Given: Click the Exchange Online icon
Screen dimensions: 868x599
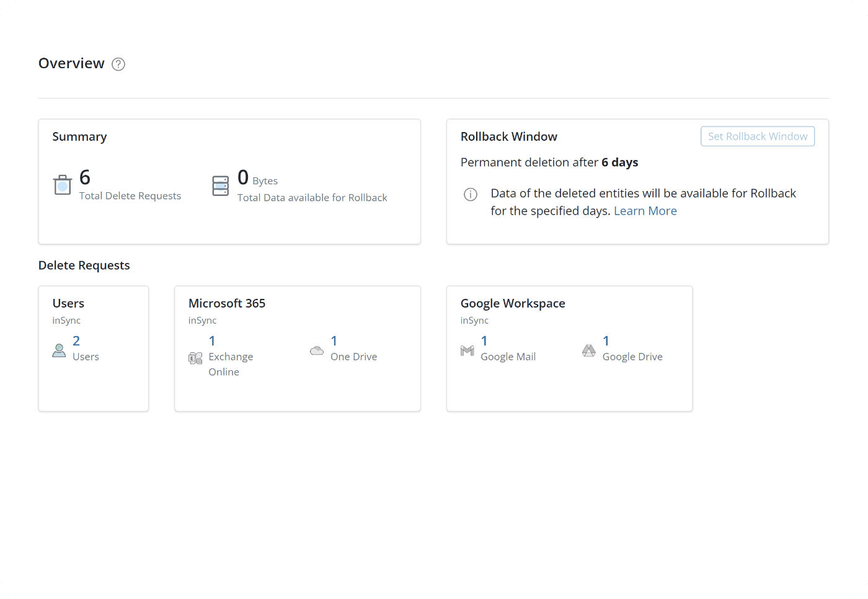Looking at the screenshot, I should [195, 358].
